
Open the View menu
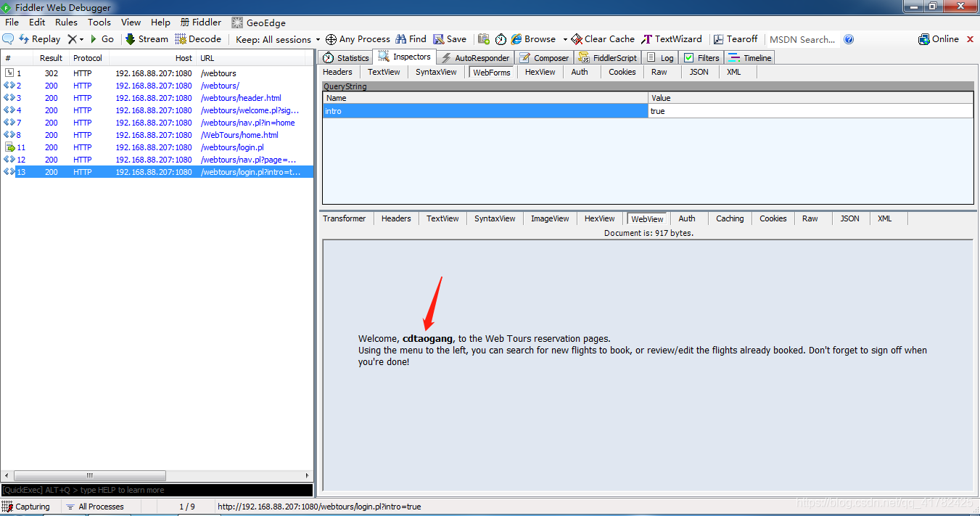[131, 22]
